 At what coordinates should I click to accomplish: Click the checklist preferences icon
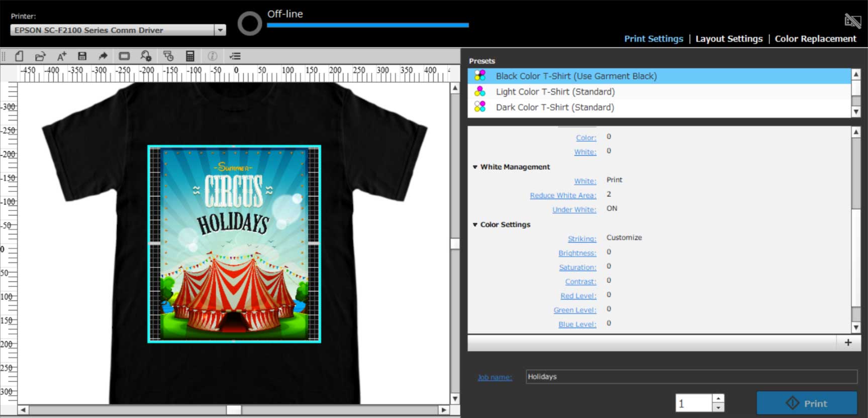(x=235, y=56)
